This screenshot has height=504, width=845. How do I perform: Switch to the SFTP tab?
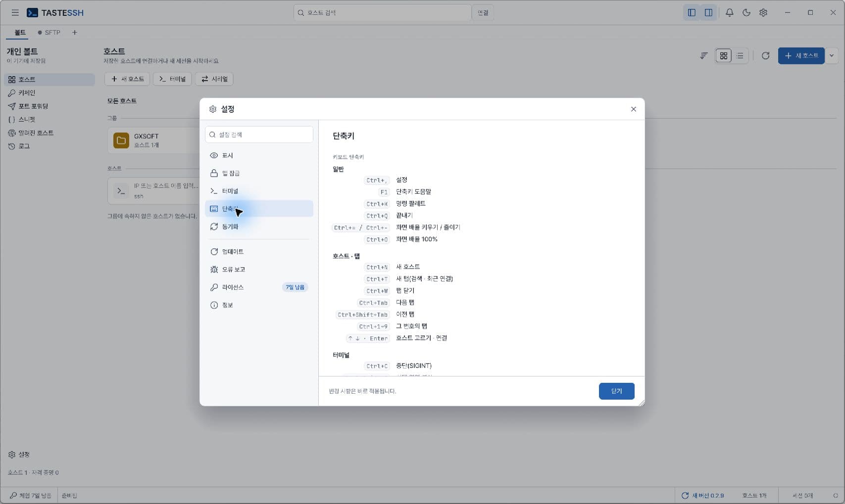tap(49, 33)
